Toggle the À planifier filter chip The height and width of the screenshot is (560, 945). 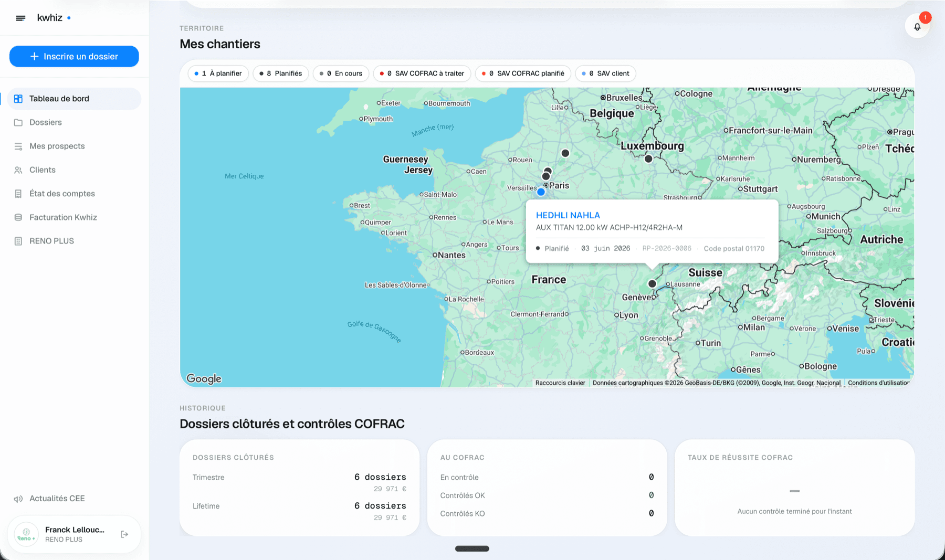coord(218,73)
